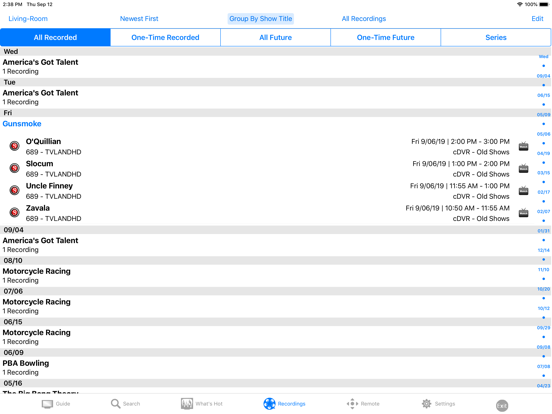The width and height of the screenshot is (552, 414).
Task: Jump to 12/14 in the side index
Action: pos(543,250)
